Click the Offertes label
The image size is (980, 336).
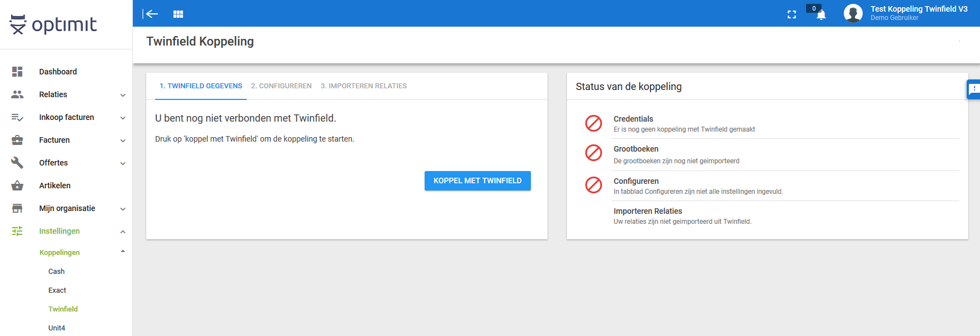coord(53,163)
